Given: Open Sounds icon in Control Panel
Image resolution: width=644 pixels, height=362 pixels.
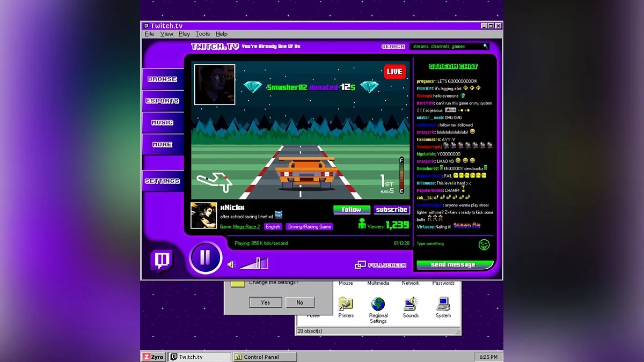Looking at the screenshot, I should 411,307.
